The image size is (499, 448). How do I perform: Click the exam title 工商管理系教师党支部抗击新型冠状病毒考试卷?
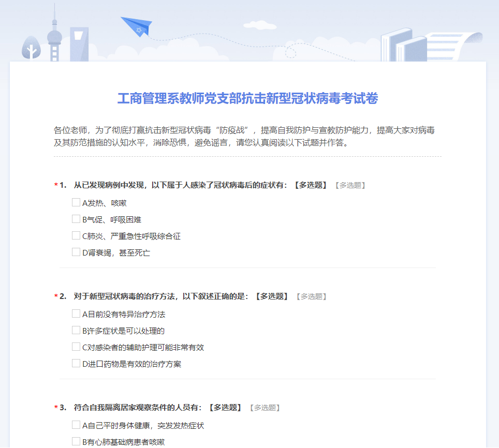click(x=247, y=98)
